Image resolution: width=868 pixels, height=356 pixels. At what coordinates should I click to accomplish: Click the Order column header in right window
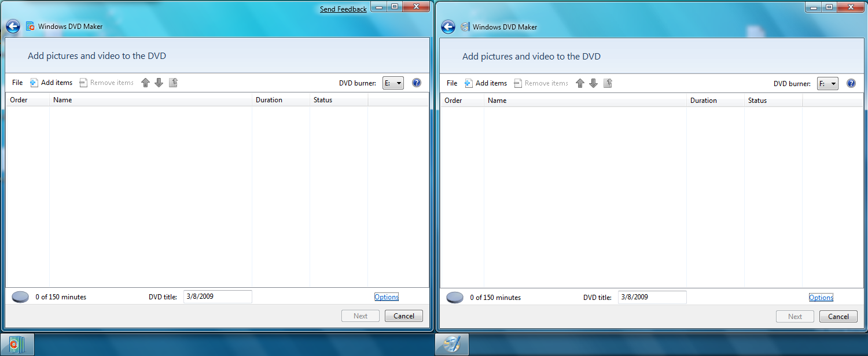point(462,101)
